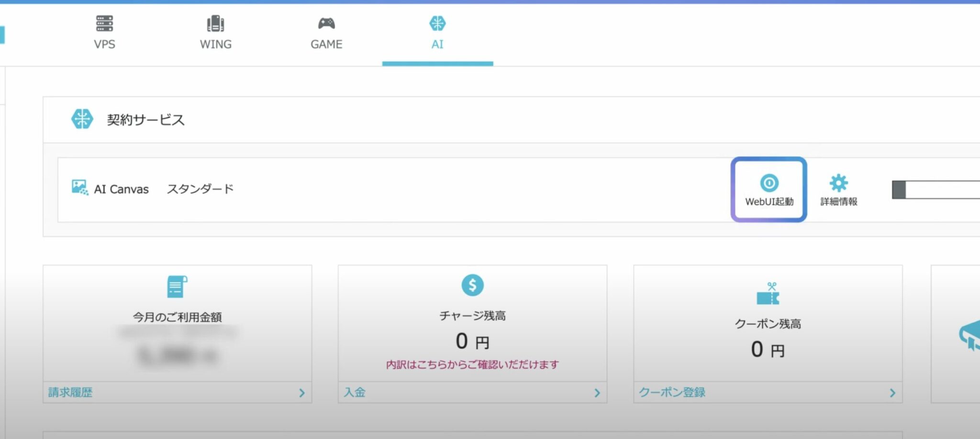Click the VPS server rack icon

pyautogui.click(x=104, y=22)
